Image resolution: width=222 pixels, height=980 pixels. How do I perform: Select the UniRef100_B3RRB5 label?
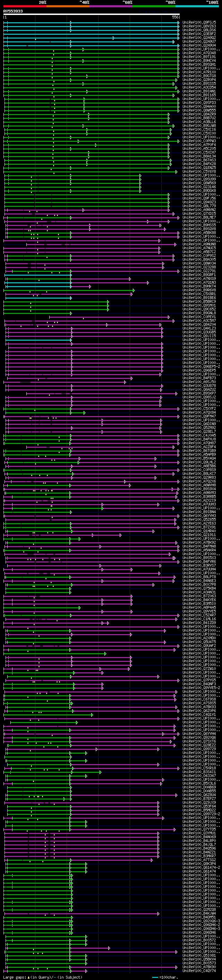coord(199,497)
